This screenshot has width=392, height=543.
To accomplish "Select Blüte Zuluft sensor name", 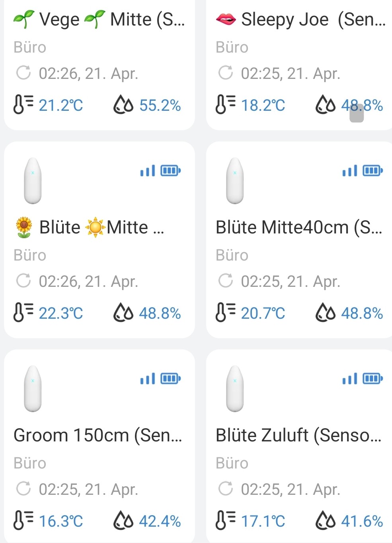I will (298, 435).
